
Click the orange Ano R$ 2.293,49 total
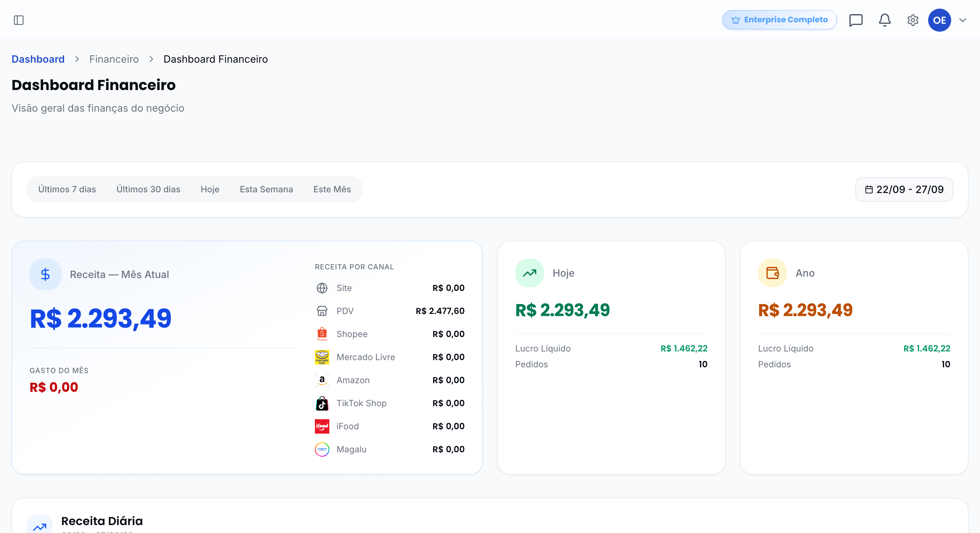coord(805,310)
